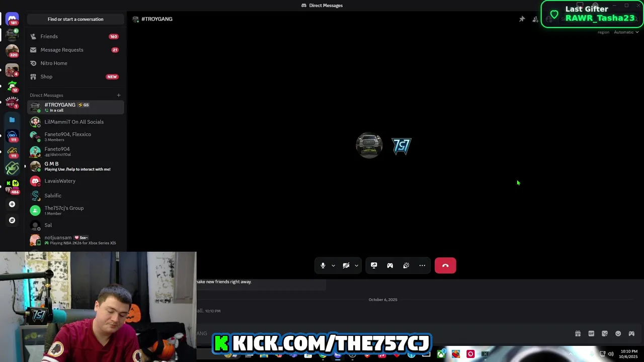Open the Friends tab
The image size is (644, 362).
75,36
